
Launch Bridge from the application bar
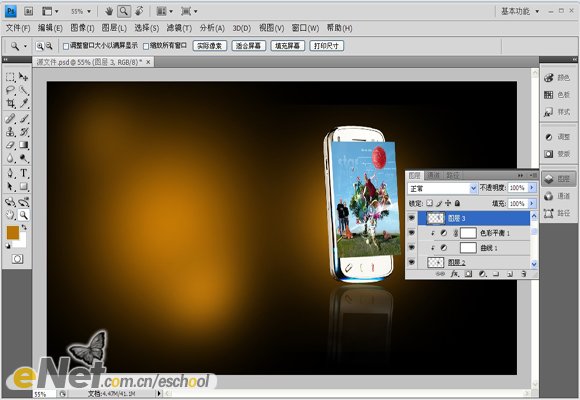click(x=28, y=11)
